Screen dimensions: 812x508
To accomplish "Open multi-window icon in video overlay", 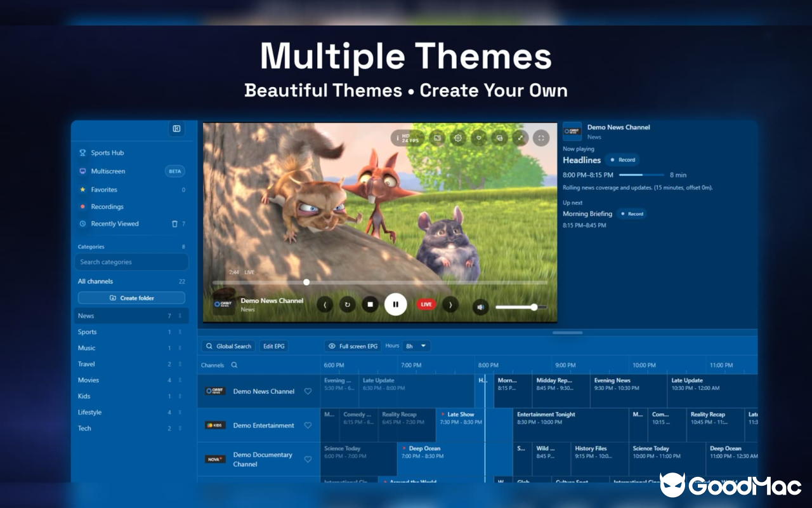I will tap(500, 138).
